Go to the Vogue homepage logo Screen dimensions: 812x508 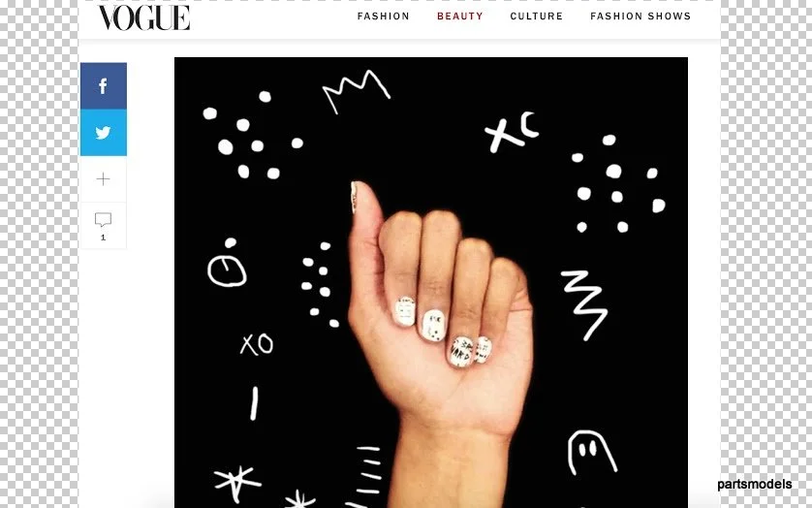(144, 18)
